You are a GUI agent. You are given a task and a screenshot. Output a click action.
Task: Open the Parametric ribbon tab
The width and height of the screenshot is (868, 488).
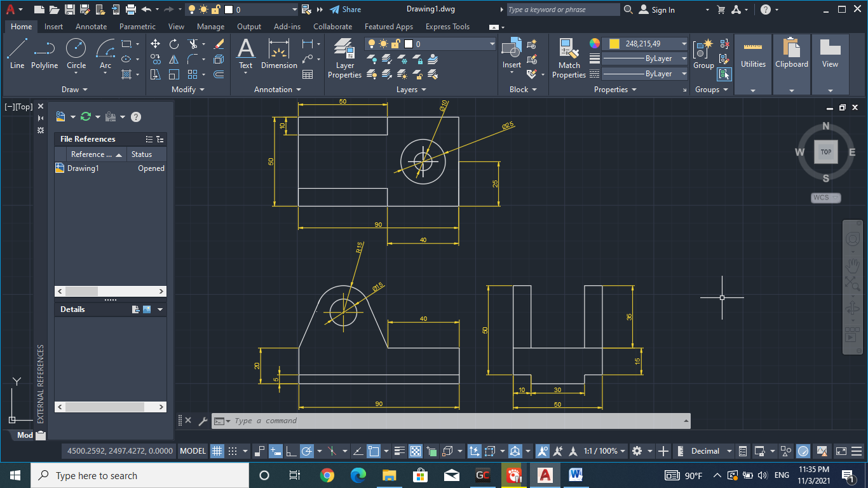tap(137, 27)
